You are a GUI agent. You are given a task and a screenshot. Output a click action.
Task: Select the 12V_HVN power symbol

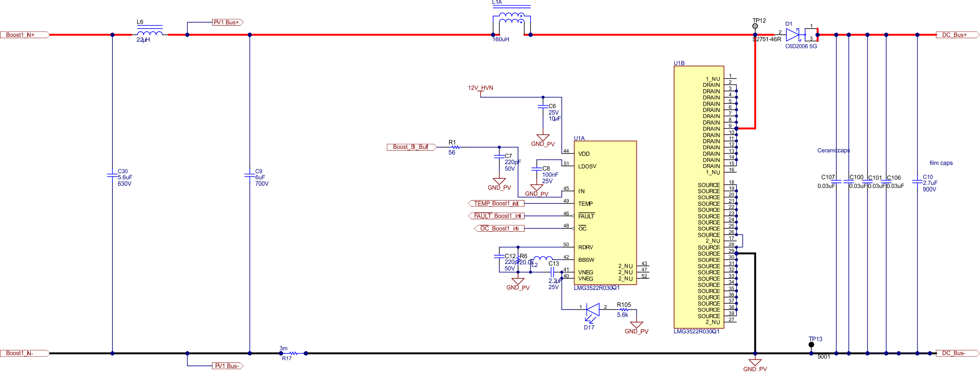coord(481,90)
